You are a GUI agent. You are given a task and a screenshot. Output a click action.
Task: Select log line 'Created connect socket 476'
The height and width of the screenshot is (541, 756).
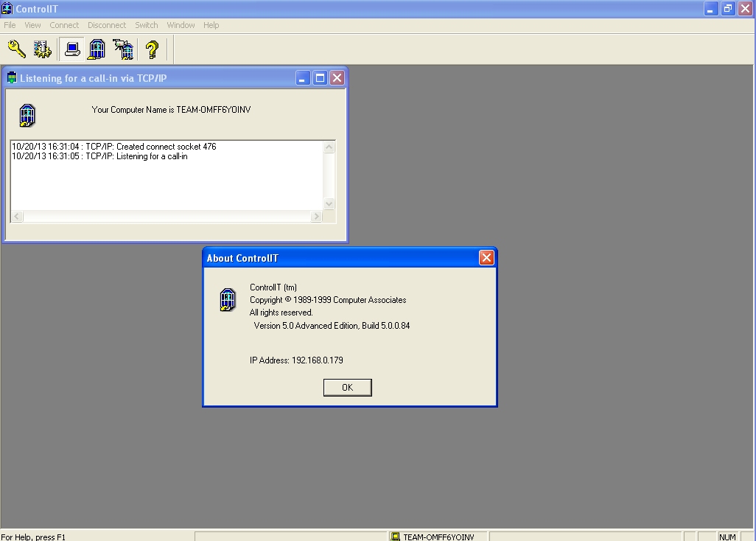[x=113, y=147]
